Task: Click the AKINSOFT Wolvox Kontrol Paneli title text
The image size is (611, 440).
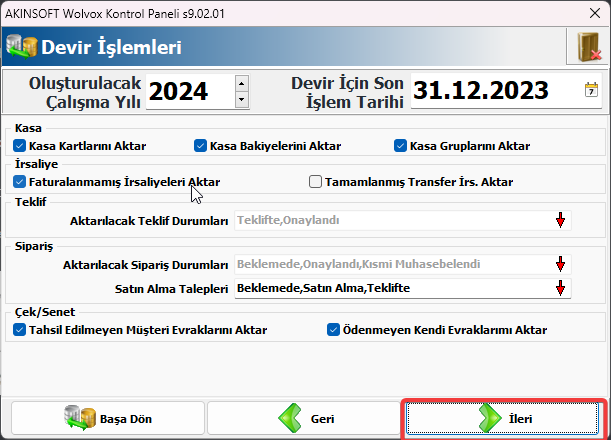Action: coord(115,14)
